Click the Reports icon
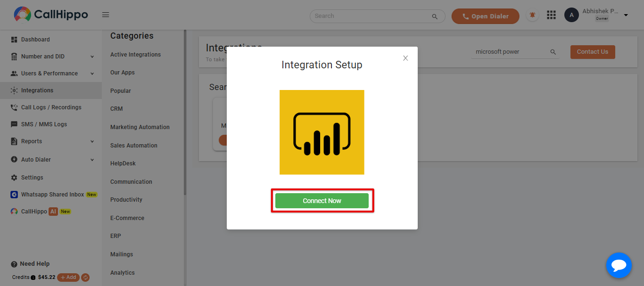Image resolution: width=644 pixels, height=286 pixels. [14, 141]
